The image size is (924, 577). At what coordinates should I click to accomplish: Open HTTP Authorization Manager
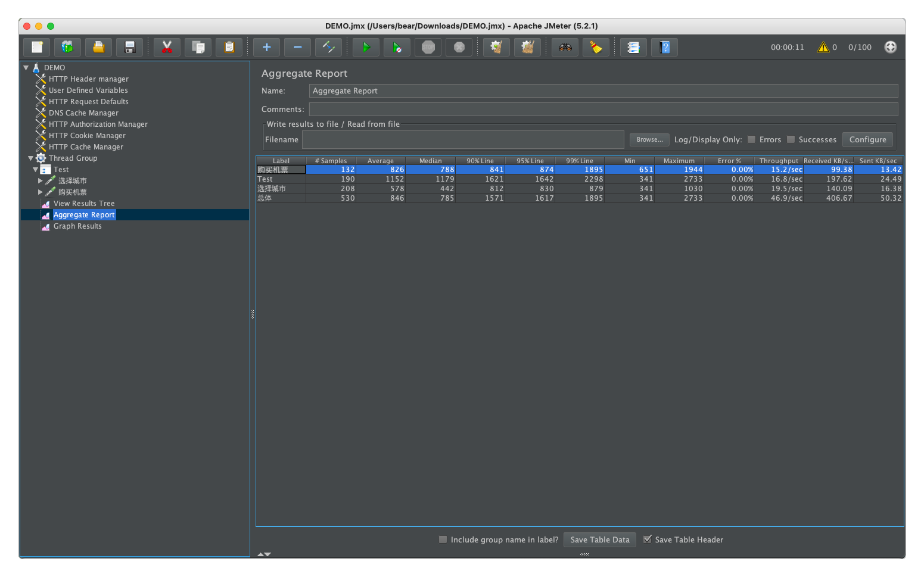pos(98,124)
